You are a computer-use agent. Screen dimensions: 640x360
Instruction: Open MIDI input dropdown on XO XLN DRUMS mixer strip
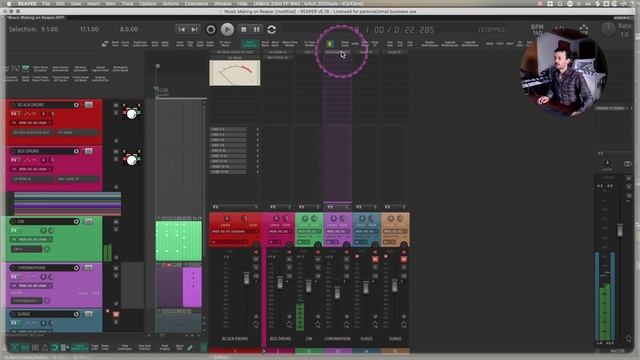pyautogui.click(x=235, y=231)
